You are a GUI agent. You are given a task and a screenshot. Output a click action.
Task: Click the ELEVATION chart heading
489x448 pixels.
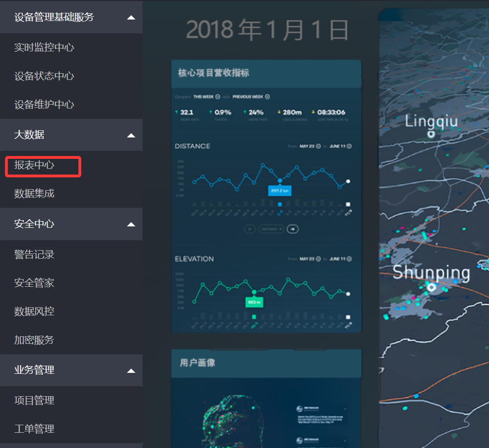(x=194, y=259)
